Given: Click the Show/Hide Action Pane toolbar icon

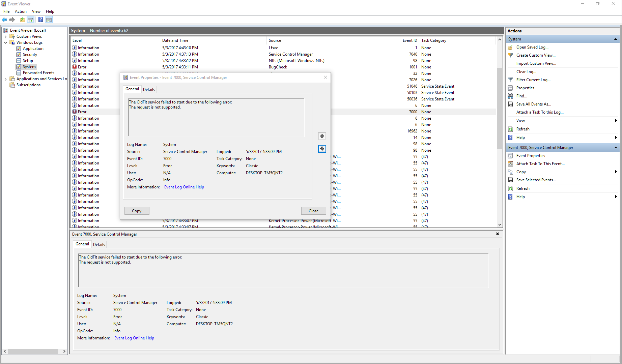Looking at the screenshot, I should tap(49, 20).
